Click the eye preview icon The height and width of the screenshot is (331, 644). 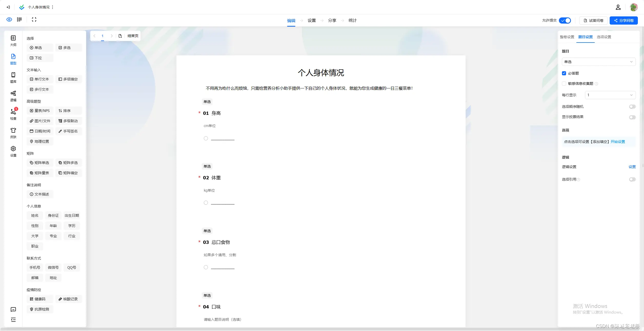(9, 20)
